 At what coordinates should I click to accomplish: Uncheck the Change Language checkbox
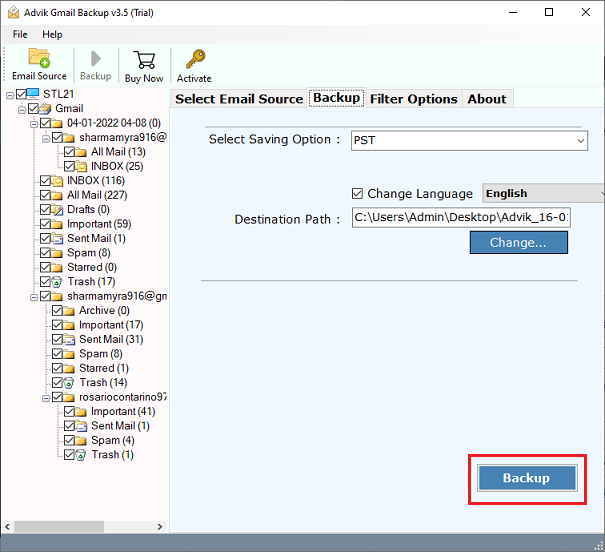357,193
